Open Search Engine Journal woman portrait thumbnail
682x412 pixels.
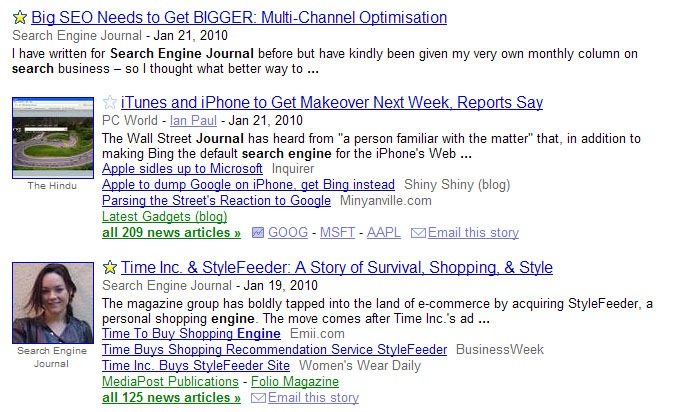tap(53, 303)
